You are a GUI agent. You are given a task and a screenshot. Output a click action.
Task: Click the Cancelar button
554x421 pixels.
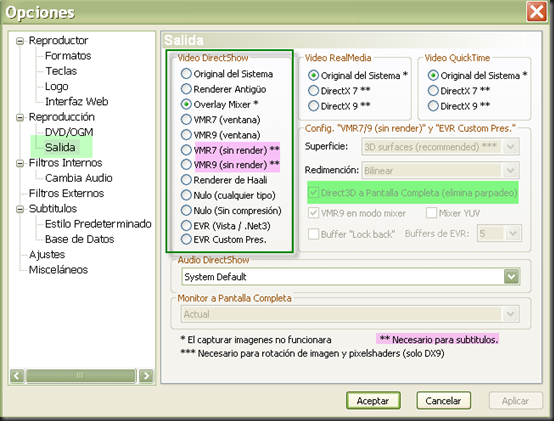(443, 401)
